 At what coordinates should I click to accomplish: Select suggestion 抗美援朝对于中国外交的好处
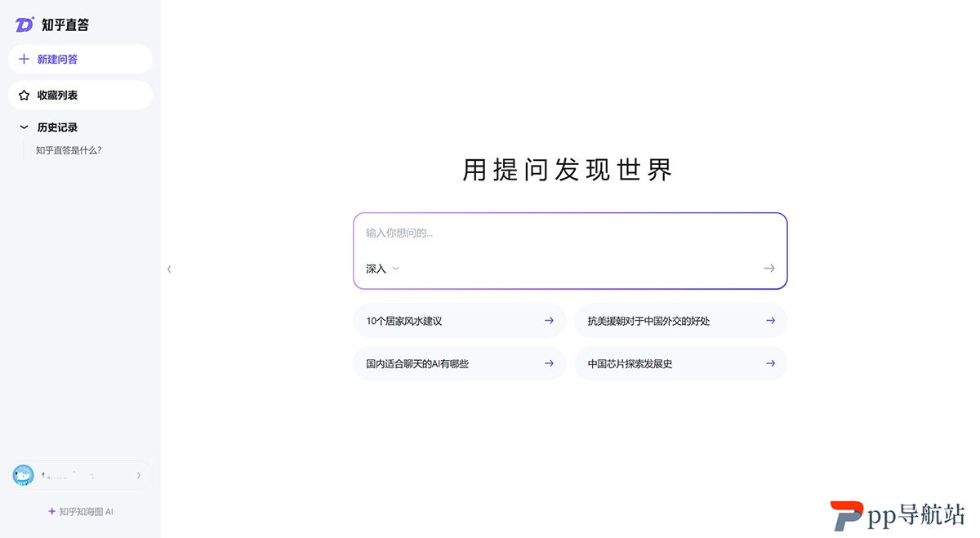pos(681,321)
